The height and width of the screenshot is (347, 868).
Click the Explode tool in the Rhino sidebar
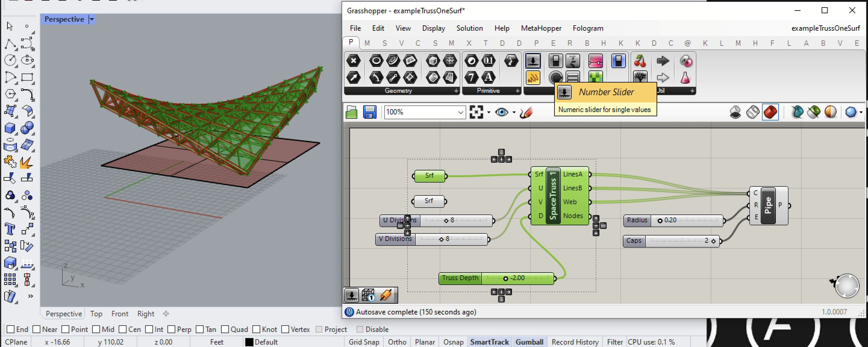click(27, 162)
